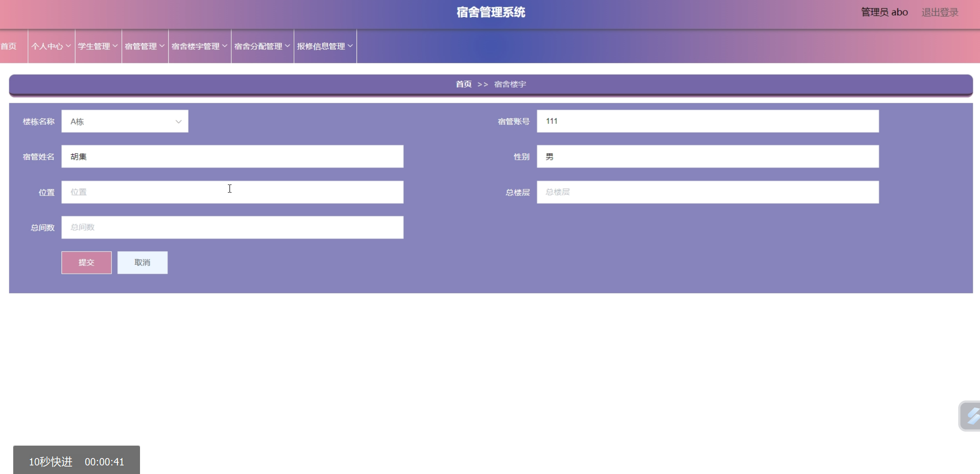The height and width of the screenshot is (474, 980).
Task: Open the 报修信息管理 menu
Action: 325,46
